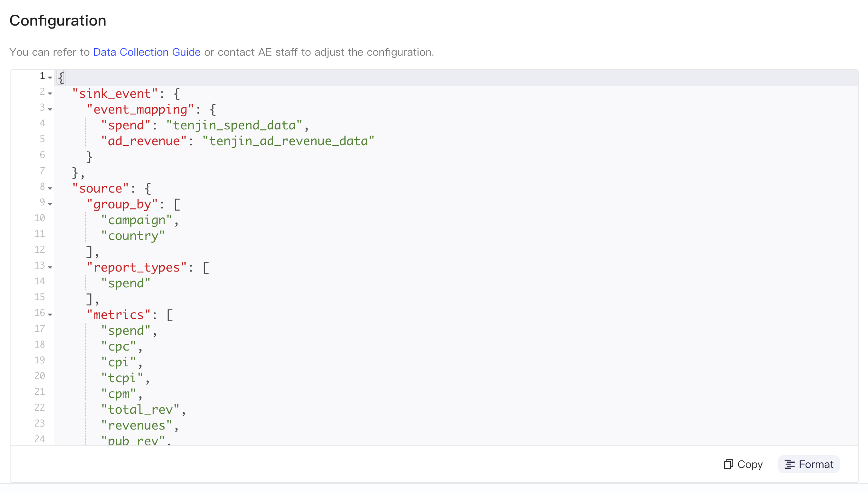The width and height of the screenshot is (868, 492).
Task: Click the Copy button
Action: 743,464
